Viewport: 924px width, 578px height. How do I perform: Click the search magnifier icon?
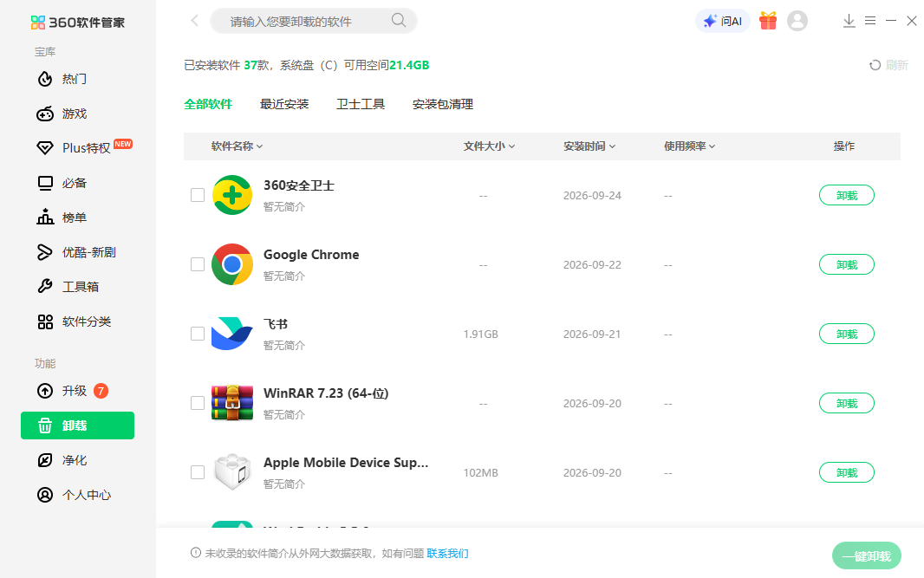399,21
